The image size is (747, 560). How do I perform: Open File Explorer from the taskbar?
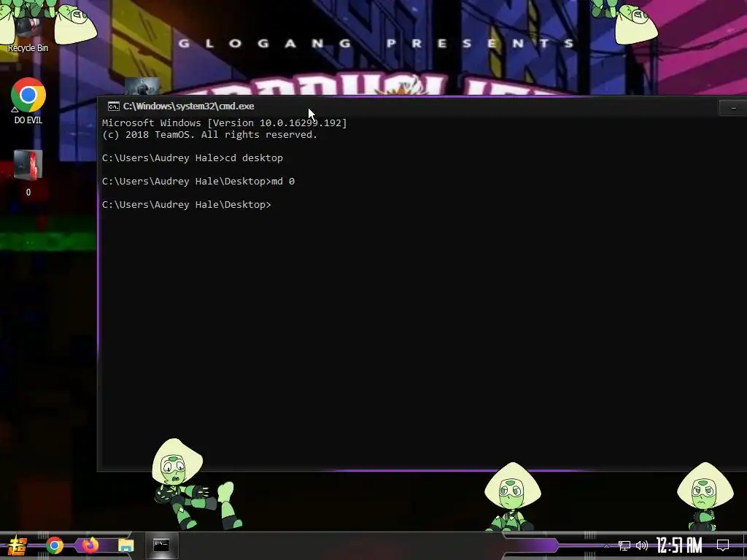pyautogui.click(x=125, y=545)
